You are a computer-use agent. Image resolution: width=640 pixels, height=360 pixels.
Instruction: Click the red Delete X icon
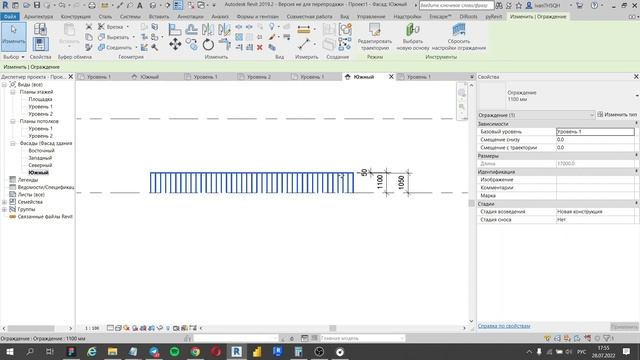(x=260, y=47)
